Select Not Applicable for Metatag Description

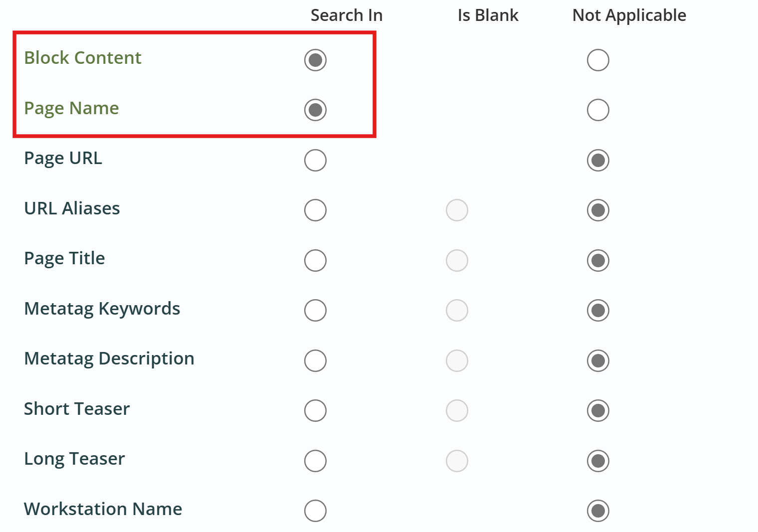click(x=598, y=360)
